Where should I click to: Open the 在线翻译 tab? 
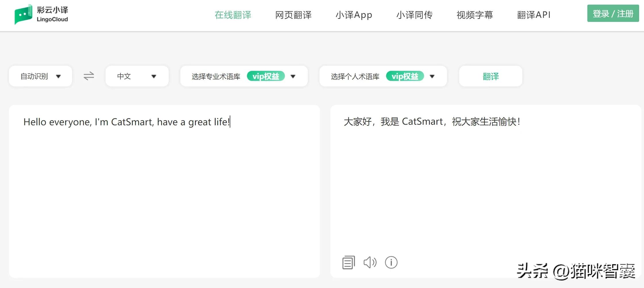pos(233,15)
